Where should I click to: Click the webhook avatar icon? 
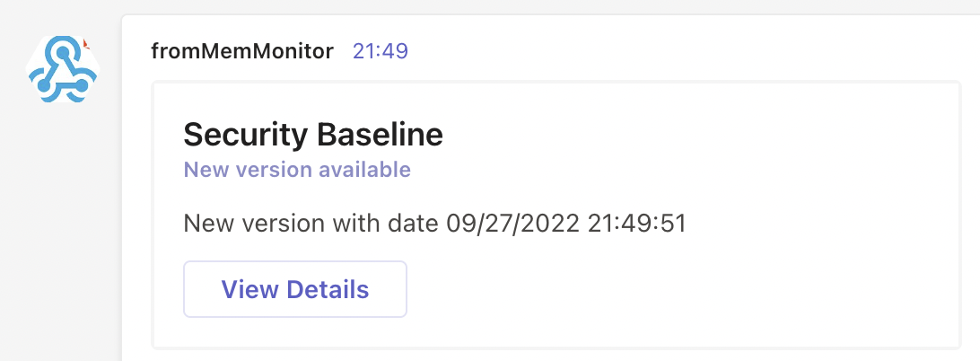pos(61,69)
